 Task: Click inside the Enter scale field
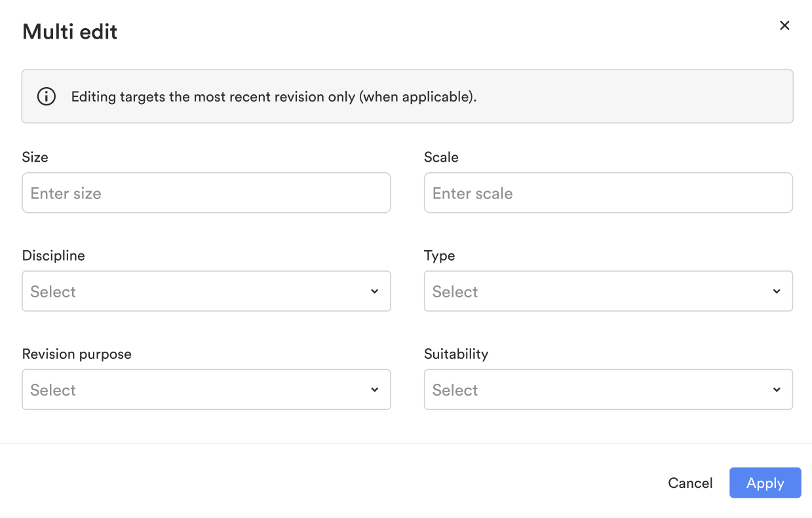pos(609,193)
